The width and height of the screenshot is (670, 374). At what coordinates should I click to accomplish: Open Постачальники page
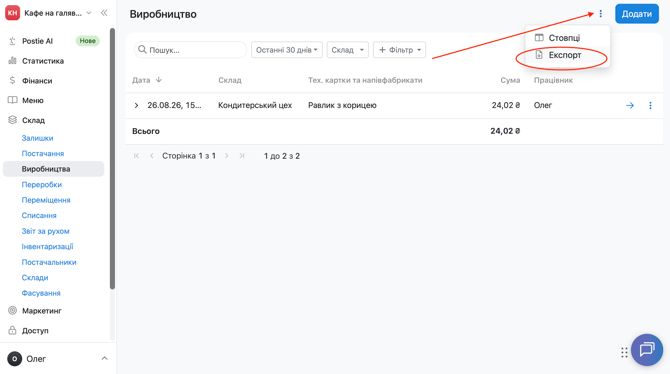tap(49, 262)
